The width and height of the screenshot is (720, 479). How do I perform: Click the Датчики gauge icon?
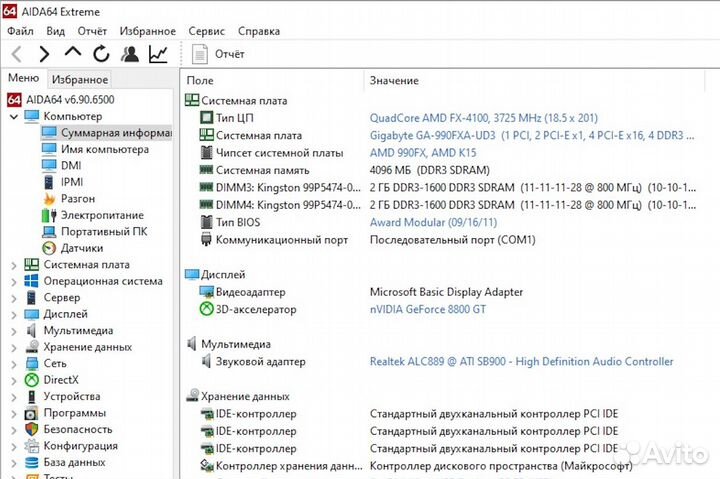(x=49, y=248)
